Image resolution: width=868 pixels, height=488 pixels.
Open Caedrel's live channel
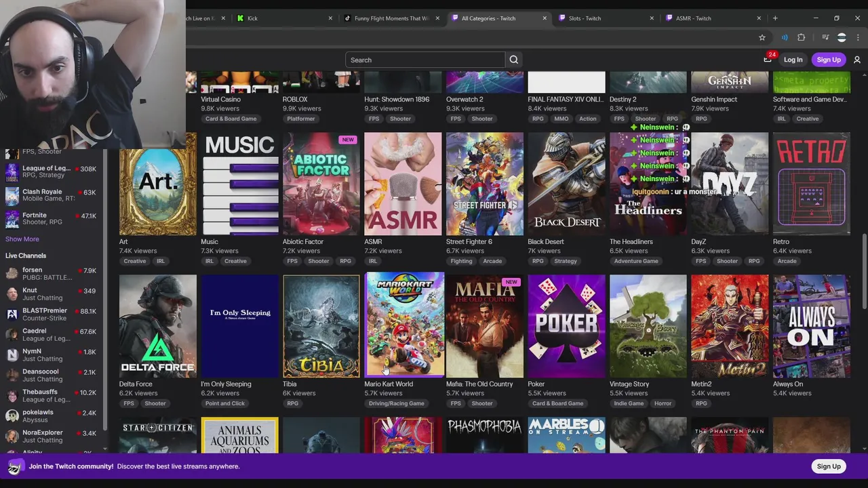pos(52,335)
